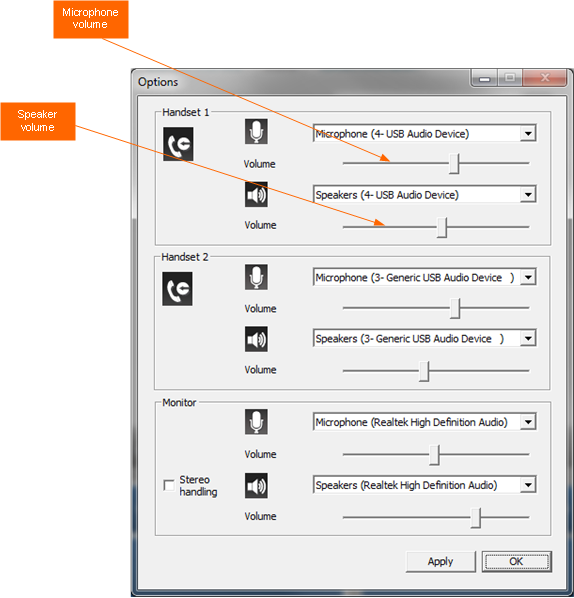Click the Handset 1 phone icon
574x598 pixels.
[178, 144]
